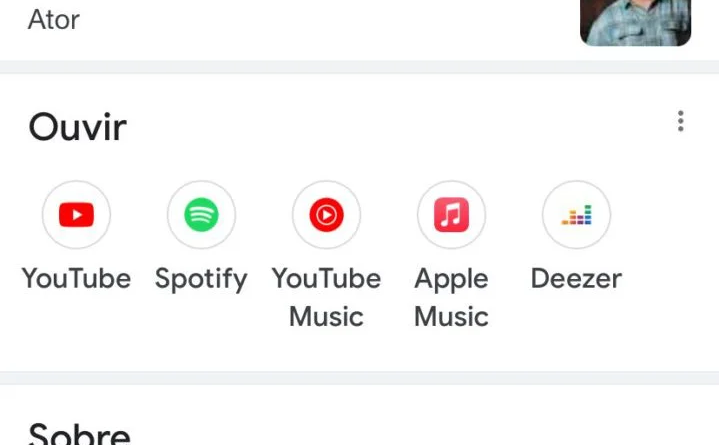Image resolution: width=719 pixels, height=445 pixels.
Task: Open the Sobre section heading
Action: (80, 435)
